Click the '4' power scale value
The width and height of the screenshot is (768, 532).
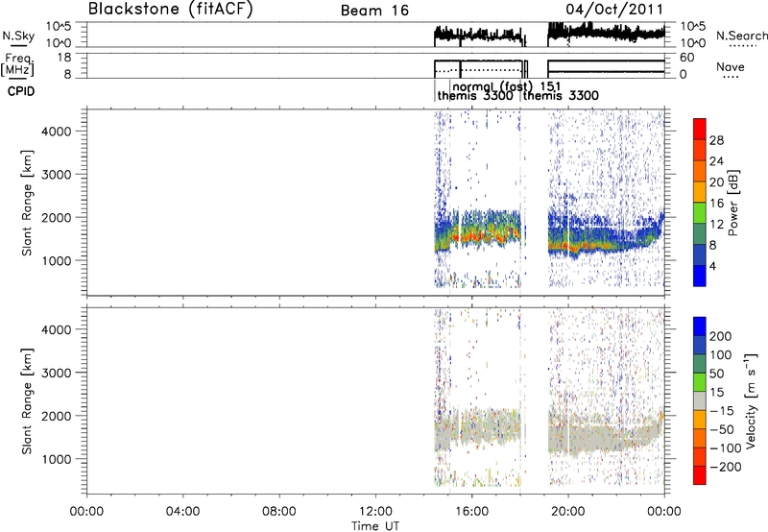712,266
